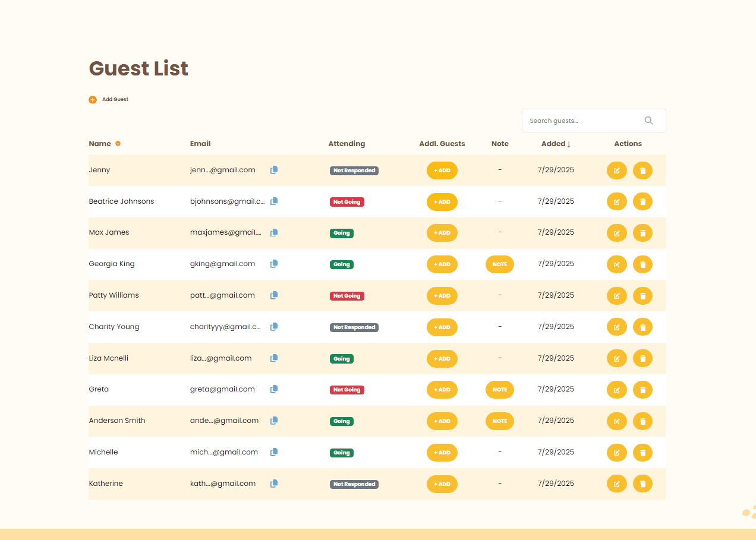The width and height of the screenshot is (756, 540).
Task: Copy Liza Mcnelli's email address
Action: coord(274,358)
